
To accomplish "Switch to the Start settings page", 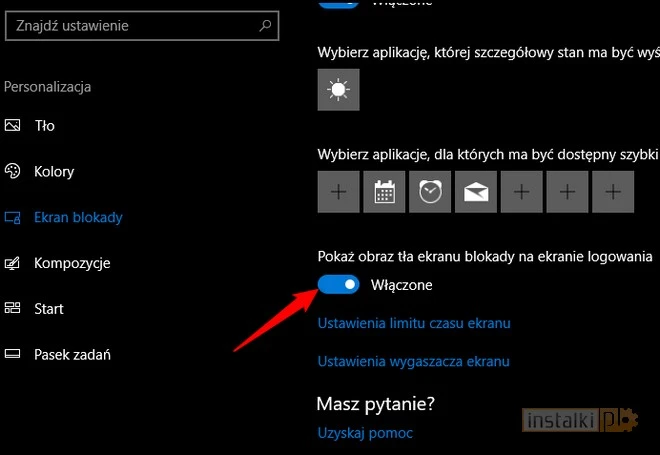I will 49,309.
